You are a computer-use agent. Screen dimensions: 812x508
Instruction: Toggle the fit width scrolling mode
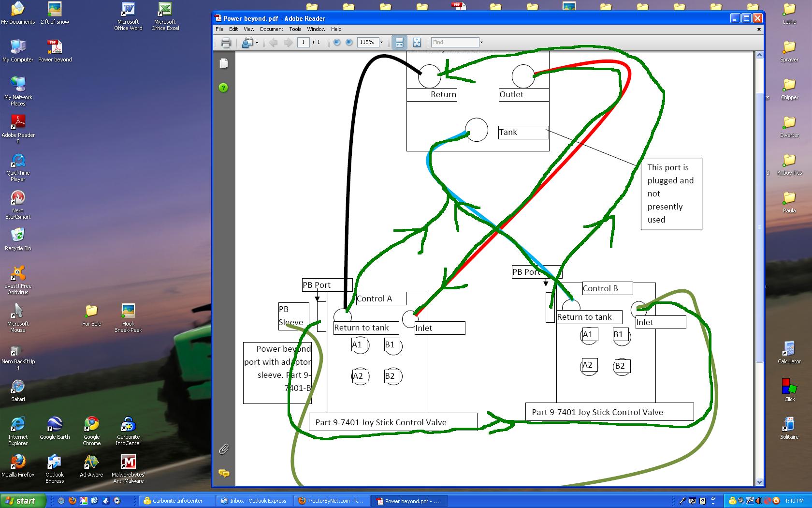pos(399,43)
